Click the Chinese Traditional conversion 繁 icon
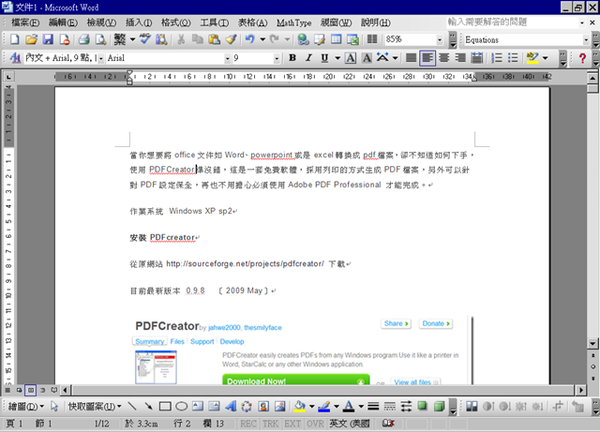 coord(120,39)
